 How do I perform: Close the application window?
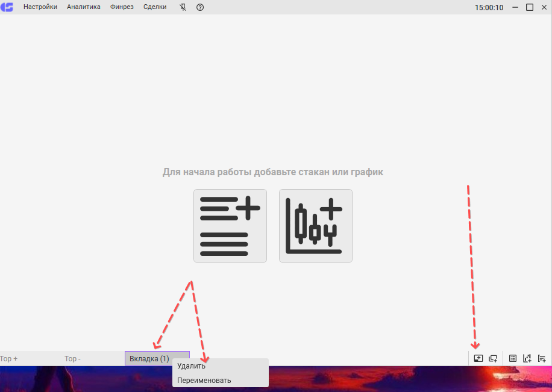click(544, 7)
